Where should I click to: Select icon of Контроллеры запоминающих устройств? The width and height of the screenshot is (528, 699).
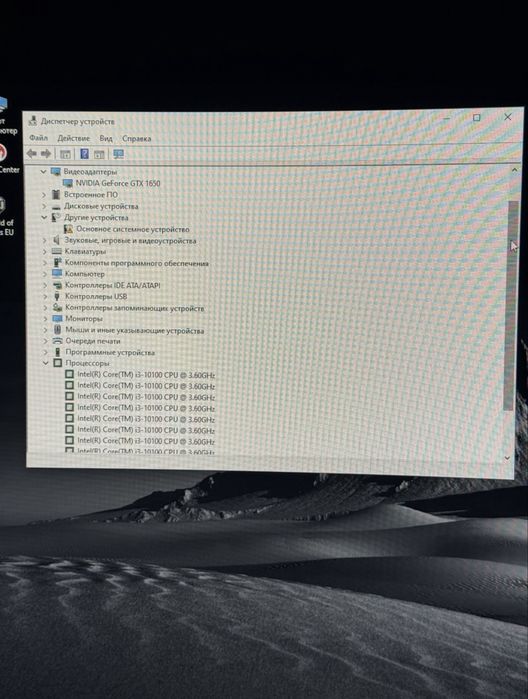pyautogui.click(x=58, y=308)
